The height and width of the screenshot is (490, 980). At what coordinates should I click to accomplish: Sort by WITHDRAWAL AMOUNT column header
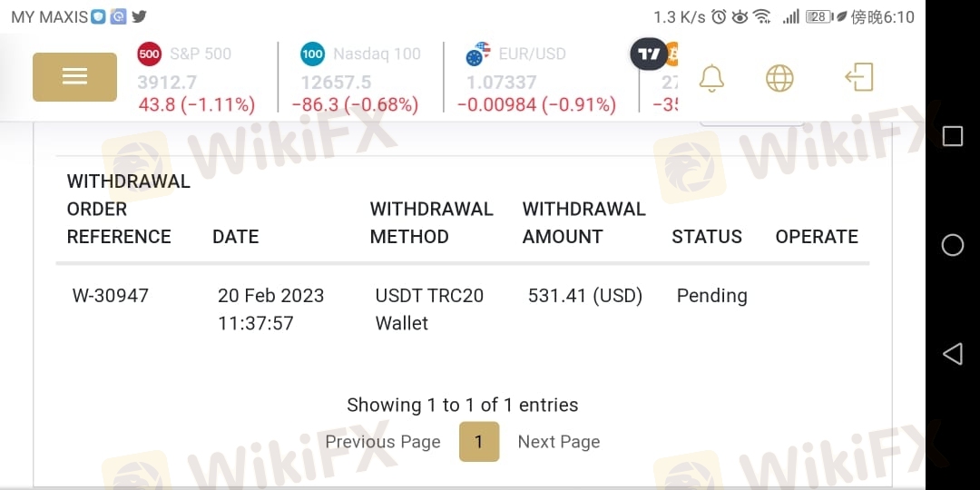coord(583,223)
